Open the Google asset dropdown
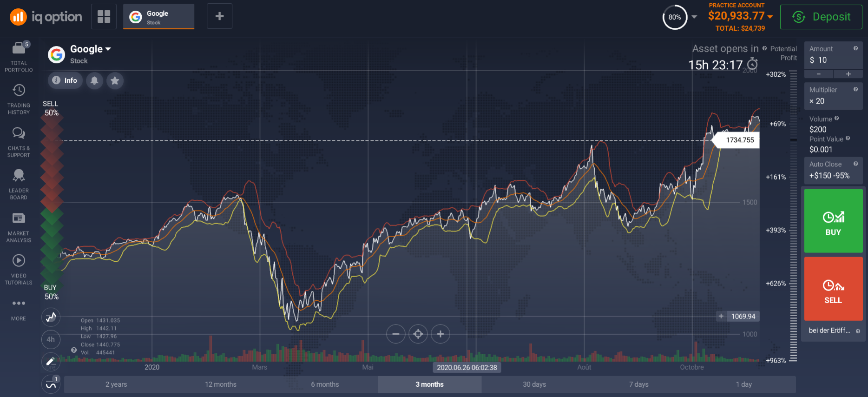 point(91,49)
